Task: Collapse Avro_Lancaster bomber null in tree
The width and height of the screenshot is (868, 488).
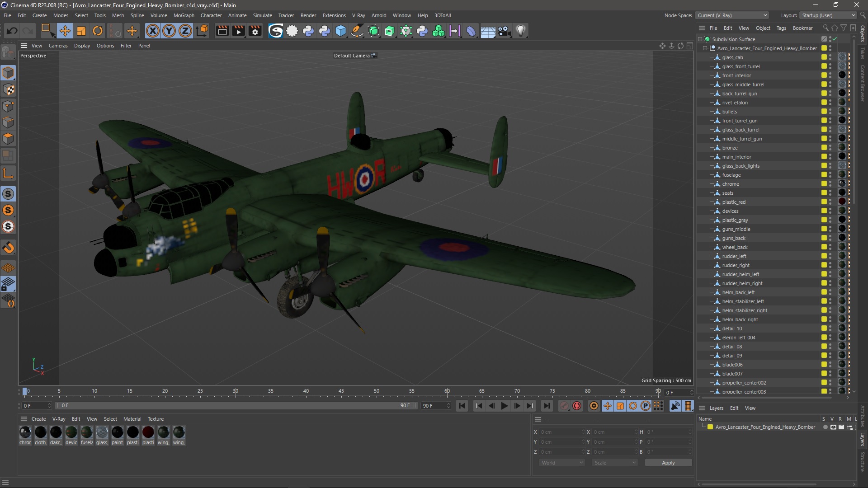Action: pyautogui.click(x=705, y=48)
